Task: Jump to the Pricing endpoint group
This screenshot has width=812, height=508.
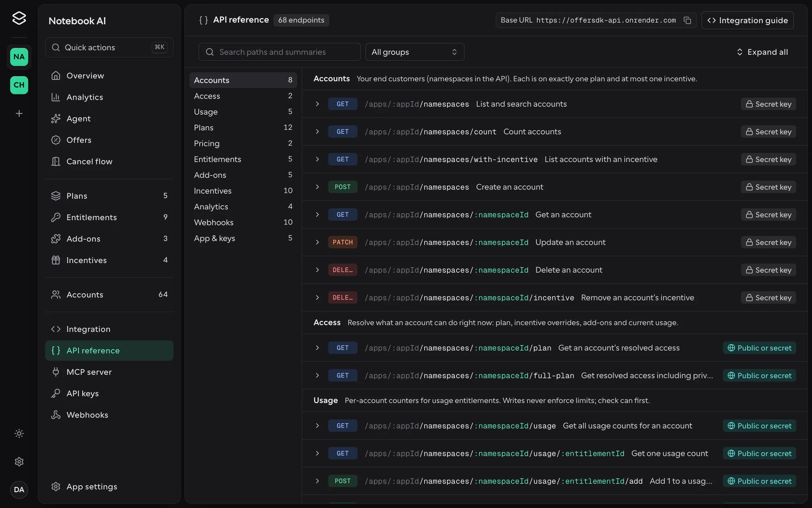Action: pyautogui.click(x=243, y=143)
